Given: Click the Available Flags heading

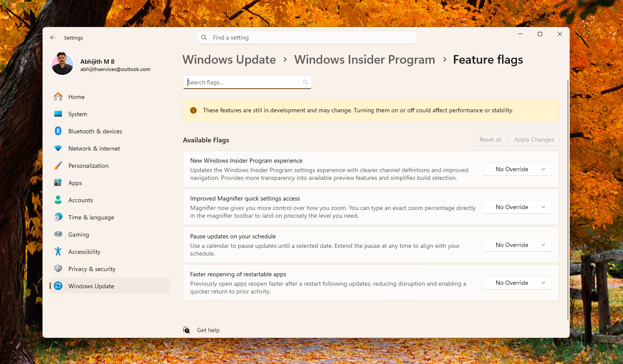Looking at the screenshot, I should tap(206, 140).
